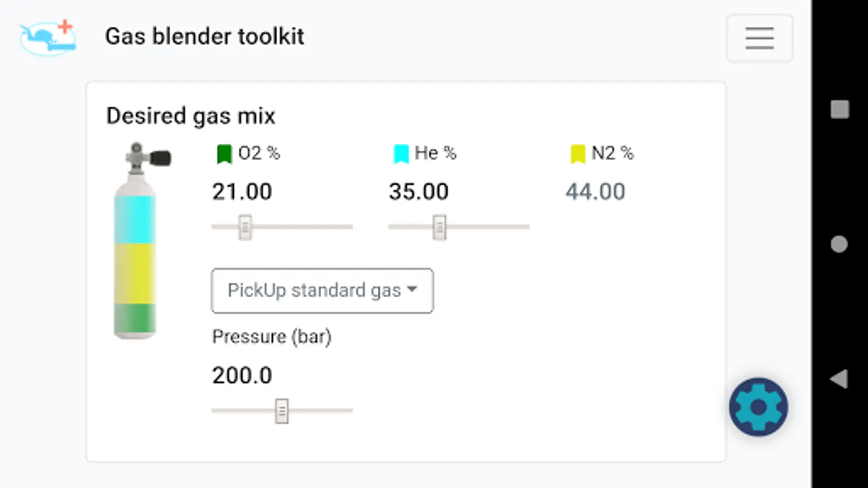Click the He percentage slider handle

(x=439, y=227)
